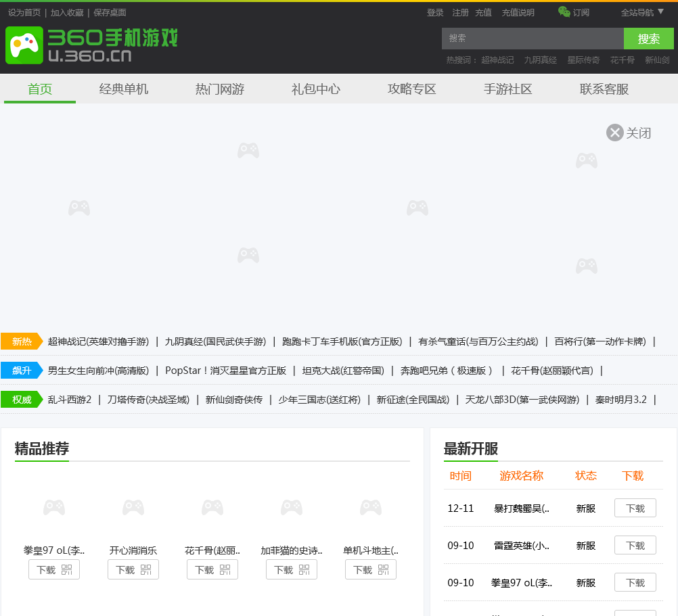The height and width of the screenshot is (616, 678).
Task: Visit the 手游社区 tab
Action: [507, 89]
